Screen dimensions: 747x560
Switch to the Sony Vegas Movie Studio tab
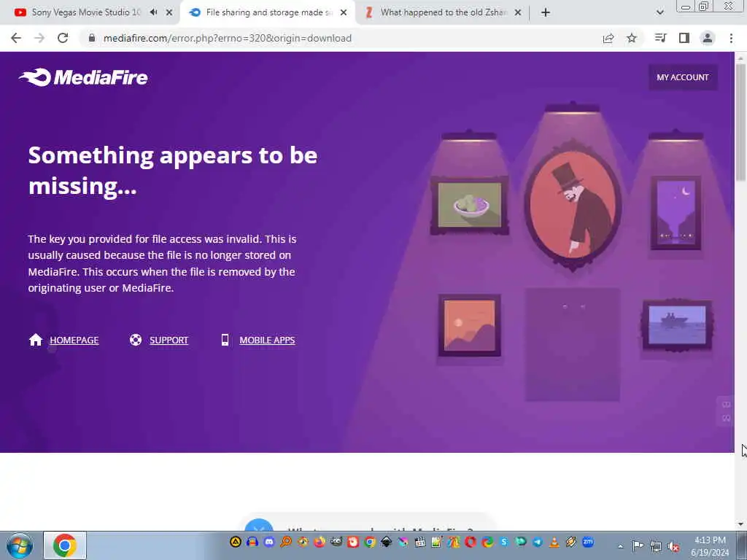[86, 12]
